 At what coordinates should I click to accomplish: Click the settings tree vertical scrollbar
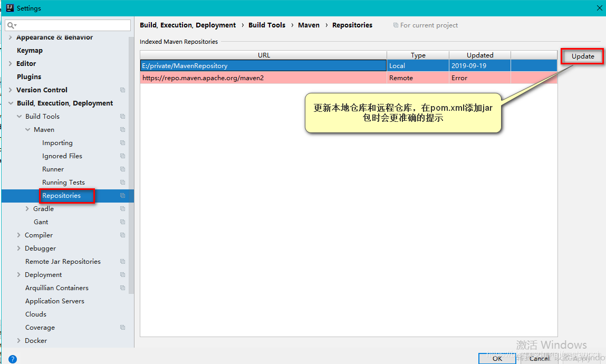click(x=131, y=166)
